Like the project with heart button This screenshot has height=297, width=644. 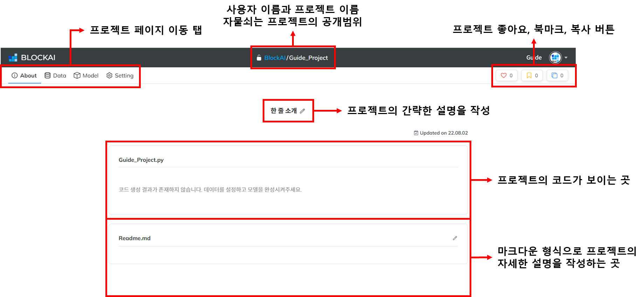pos(507,75)
